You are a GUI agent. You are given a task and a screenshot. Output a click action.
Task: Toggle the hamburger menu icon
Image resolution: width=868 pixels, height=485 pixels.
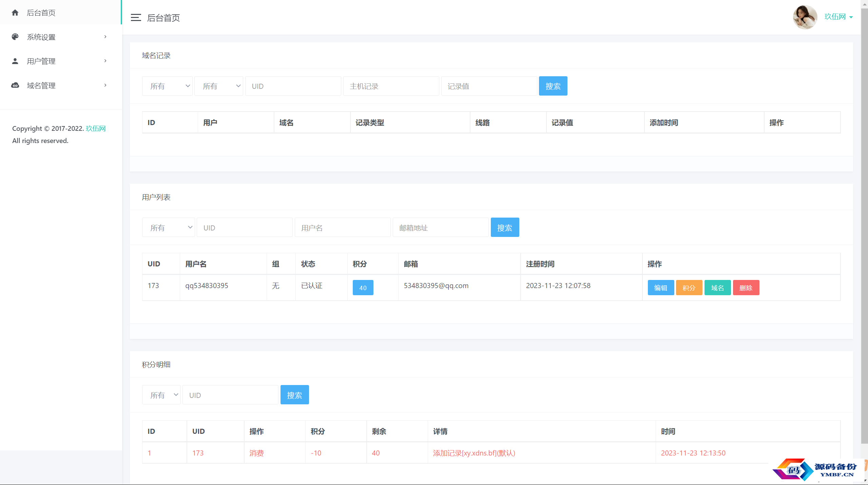pyautogui.click(x=136, y=18)
